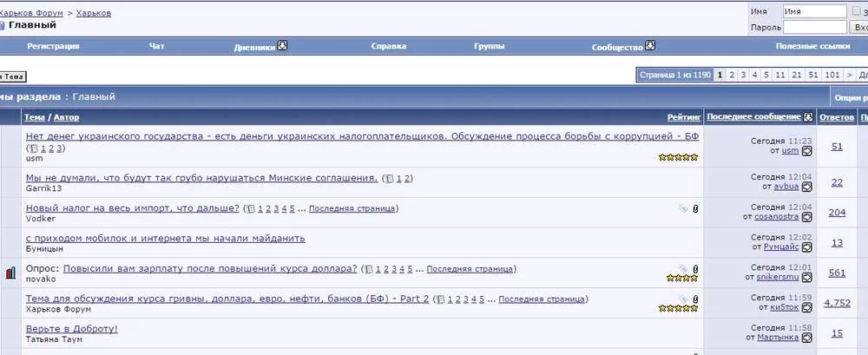Click multipage icon in Новый налог thread
This screenshot has height=355, width=868.
pyautogui.click(x=252, y=209)
